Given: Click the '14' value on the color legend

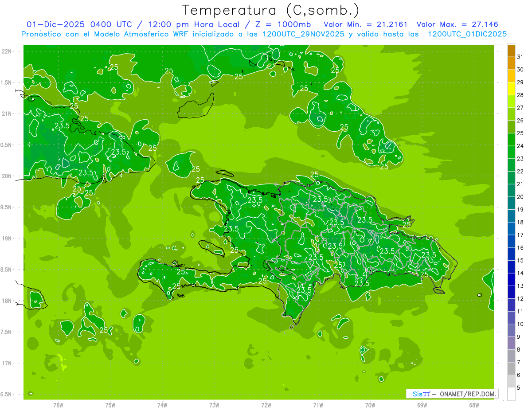Looking at the screenshot, I should point(520,273).
